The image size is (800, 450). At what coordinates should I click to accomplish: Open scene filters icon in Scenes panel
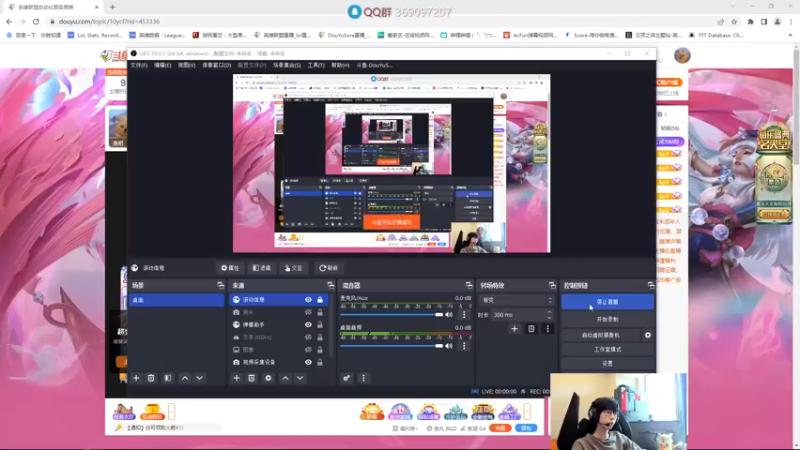(168, 378)
